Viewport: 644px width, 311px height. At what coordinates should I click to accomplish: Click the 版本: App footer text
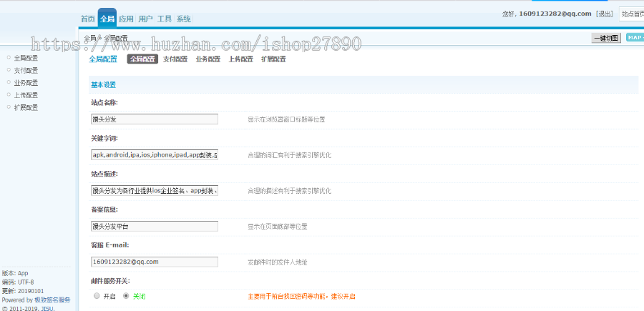pos(15,273)
